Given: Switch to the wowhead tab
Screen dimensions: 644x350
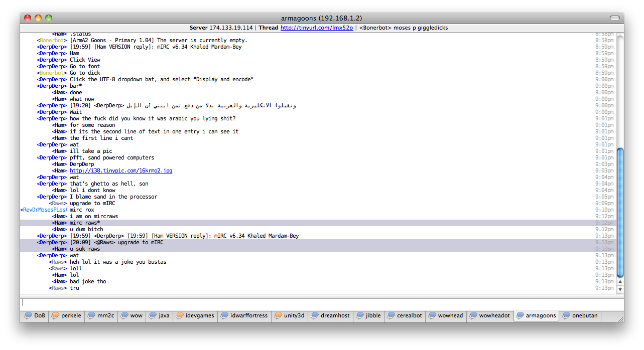Looking at the screenshot, I should click(450, 316).
